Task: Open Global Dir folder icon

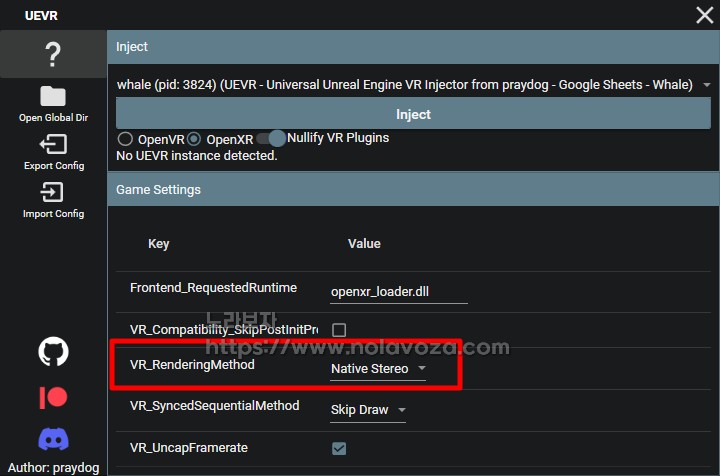Action: pos(53,96)
